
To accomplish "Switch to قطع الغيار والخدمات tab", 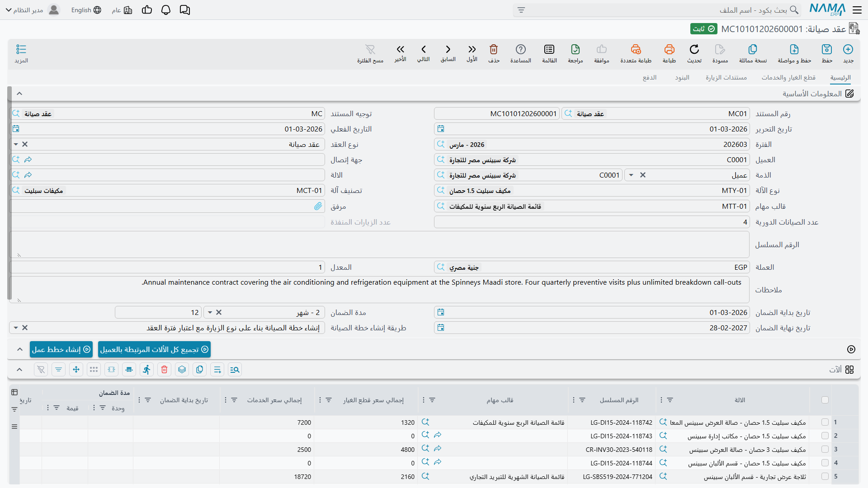I will point(788,78).
